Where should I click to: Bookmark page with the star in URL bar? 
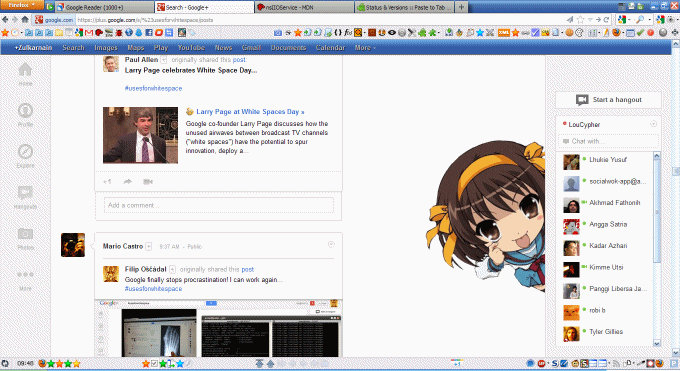pos(581,20)
